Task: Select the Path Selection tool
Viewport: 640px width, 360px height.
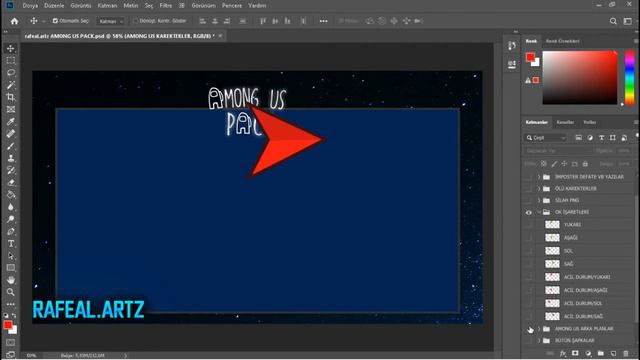Action: coord(11,256)
